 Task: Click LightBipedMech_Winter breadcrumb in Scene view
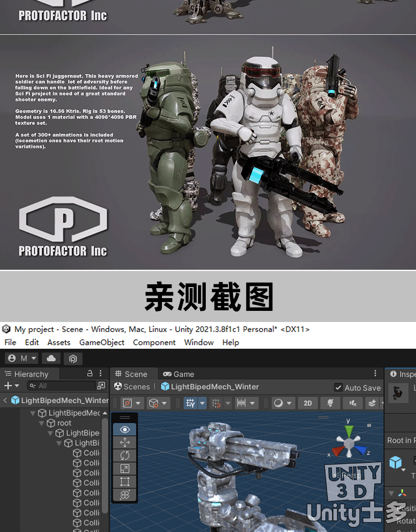point(210,386)
